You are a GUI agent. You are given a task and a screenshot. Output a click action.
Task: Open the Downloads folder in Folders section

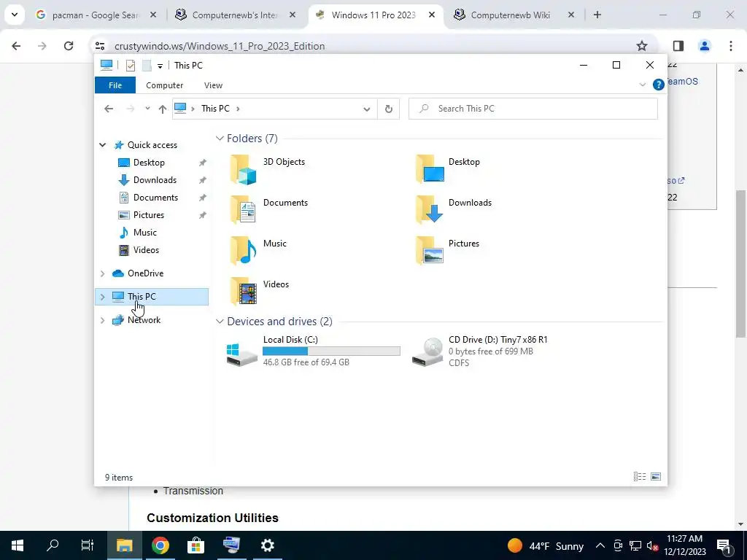429,209
